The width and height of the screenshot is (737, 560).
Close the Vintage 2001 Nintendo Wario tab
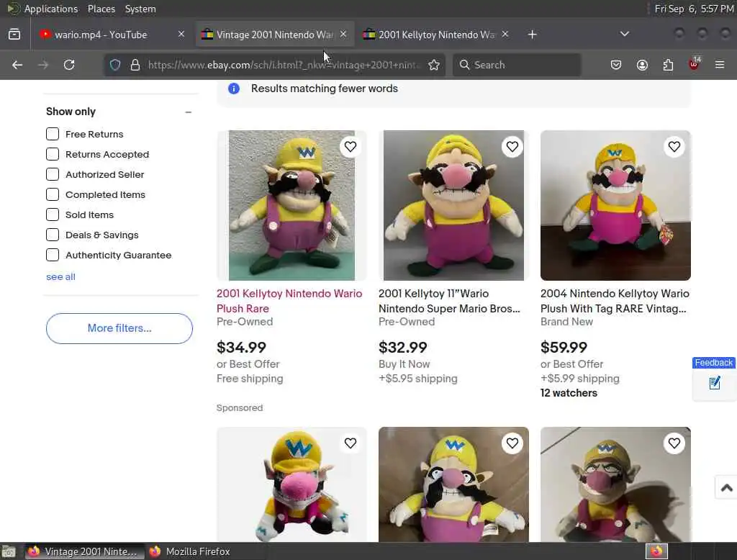[343, 35]
